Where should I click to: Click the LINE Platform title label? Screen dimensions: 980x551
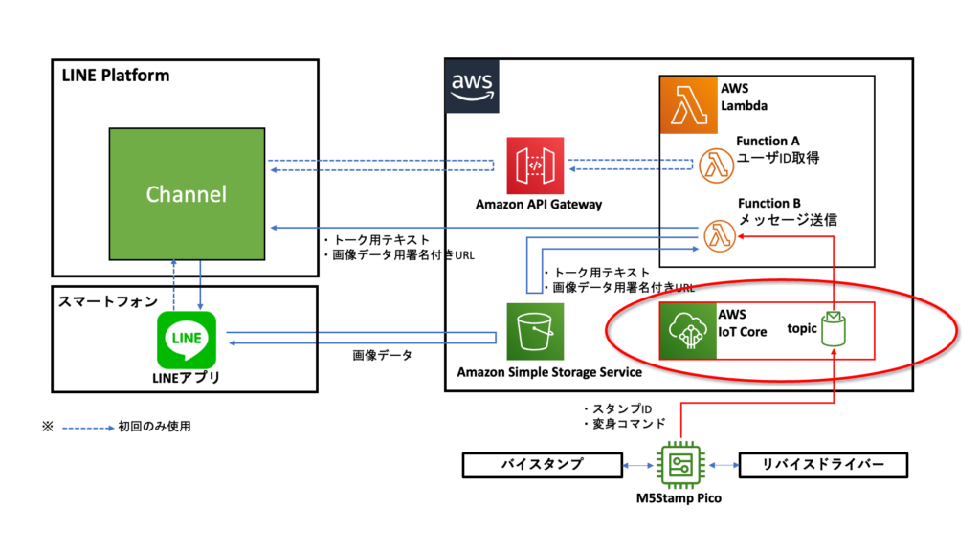pyautogui.click(x=116, y=76)
